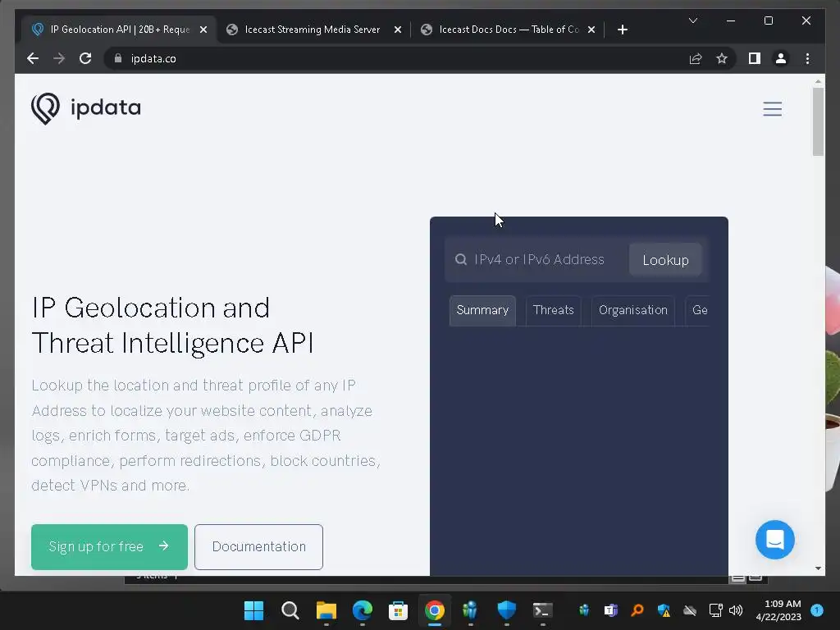Switch to Icecast Streaming Media Server tab
Image resolution: width=840 pixels, height=630 pixels.
pyautogui.click(x=313, y=30)
